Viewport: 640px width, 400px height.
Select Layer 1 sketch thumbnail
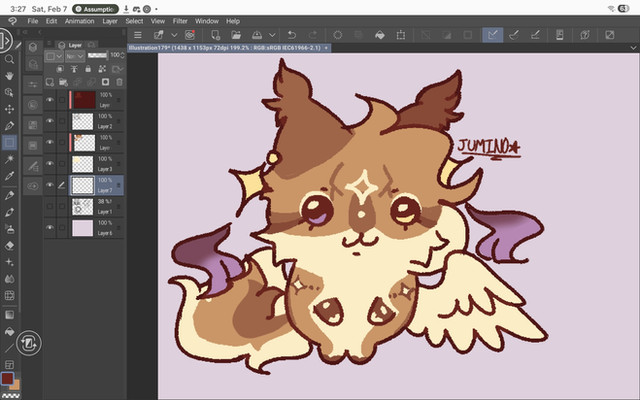point(83,207)
